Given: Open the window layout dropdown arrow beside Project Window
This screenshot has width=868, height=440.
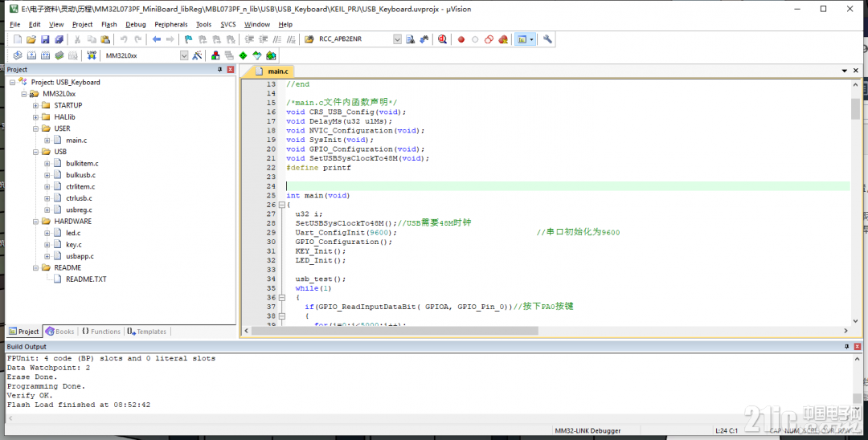Looking at the screenshot, I should tap(531, 39).
